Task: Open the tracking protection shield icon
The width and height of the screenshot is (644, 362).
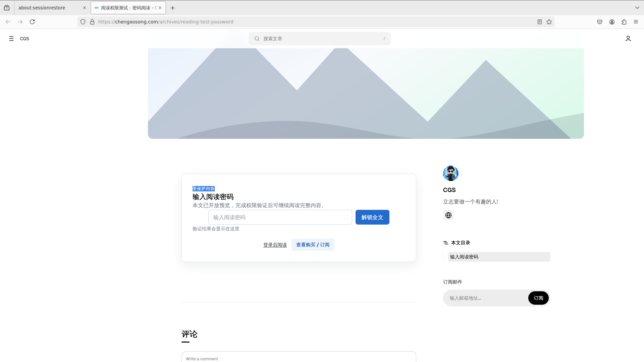Action: 83,22
